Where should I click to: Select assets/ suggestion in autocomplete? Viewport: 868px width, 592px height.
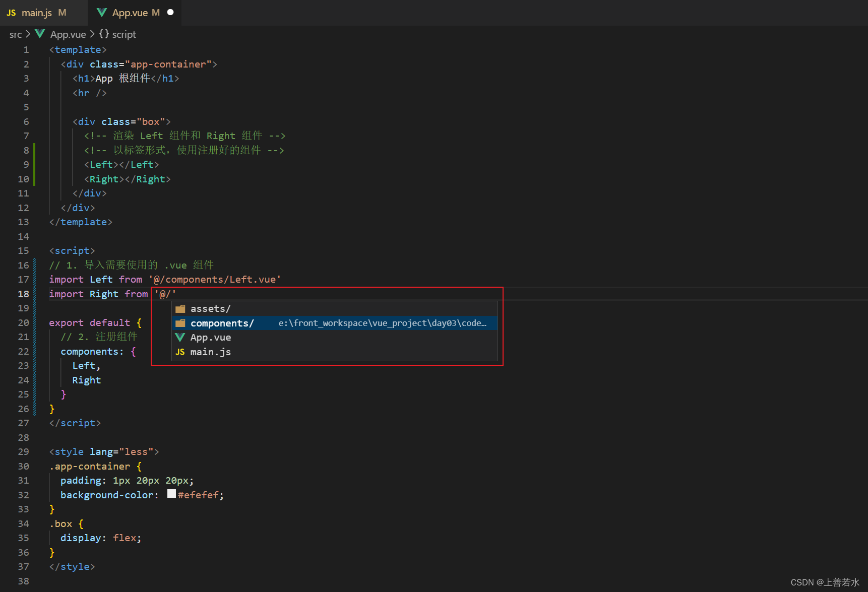pos(335,308)
